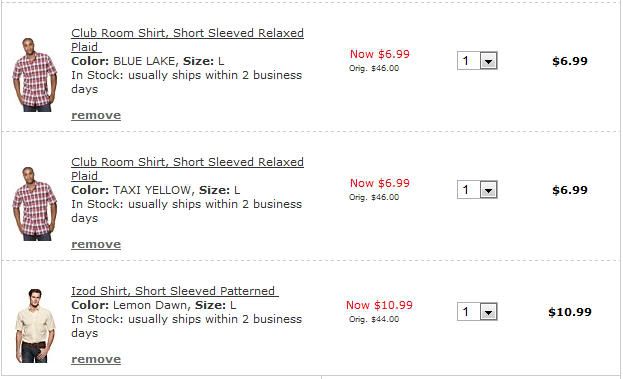
Task: Remove the Taxi Yellow plaid shirt
Action: tap(96, 244)
